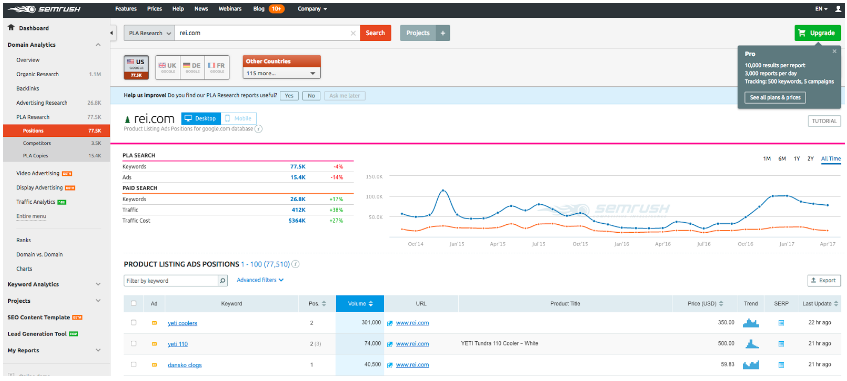The width and height of the screenshot is (847, 381).
Task: Click the orange Search button
Action: click(375, 33)
